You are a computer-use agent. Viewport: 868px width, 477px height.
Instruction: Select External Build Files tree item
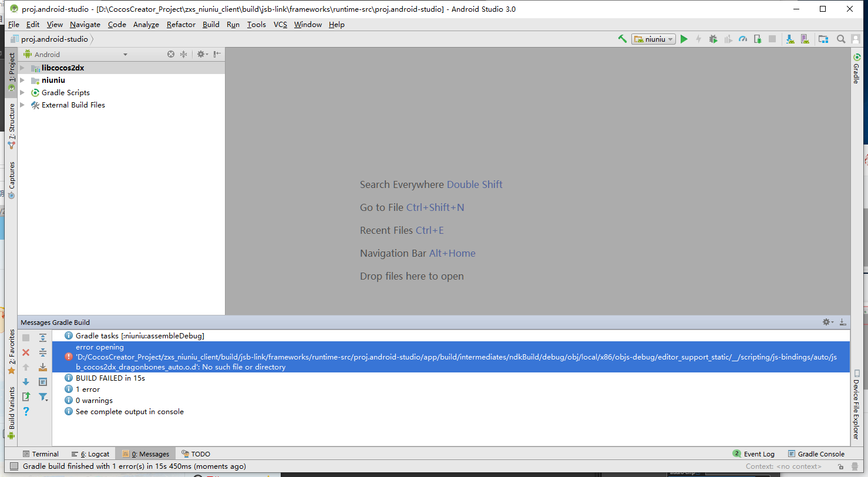tap(73, 105)
